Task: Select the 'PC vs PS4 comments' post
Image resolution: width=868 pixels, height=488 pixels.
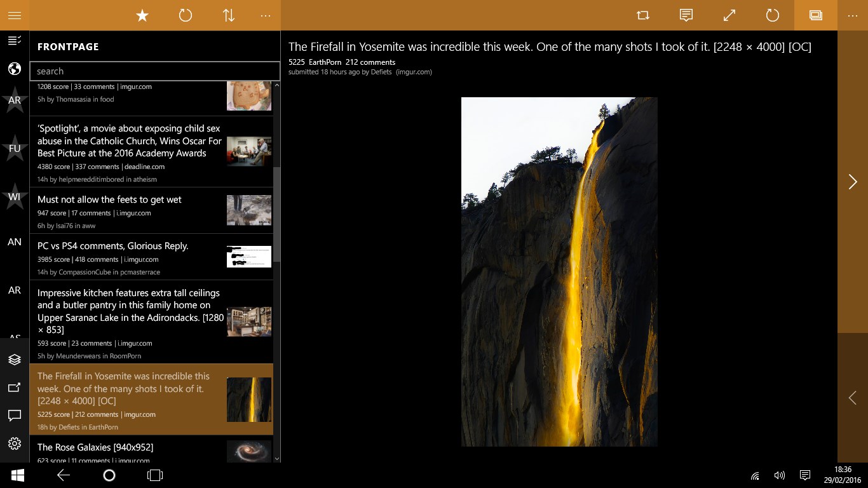Action: pos(151,257)
